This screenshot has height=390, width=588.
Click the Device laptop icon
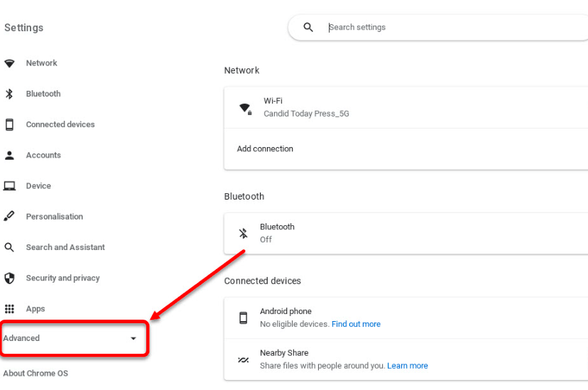[9, 186]
